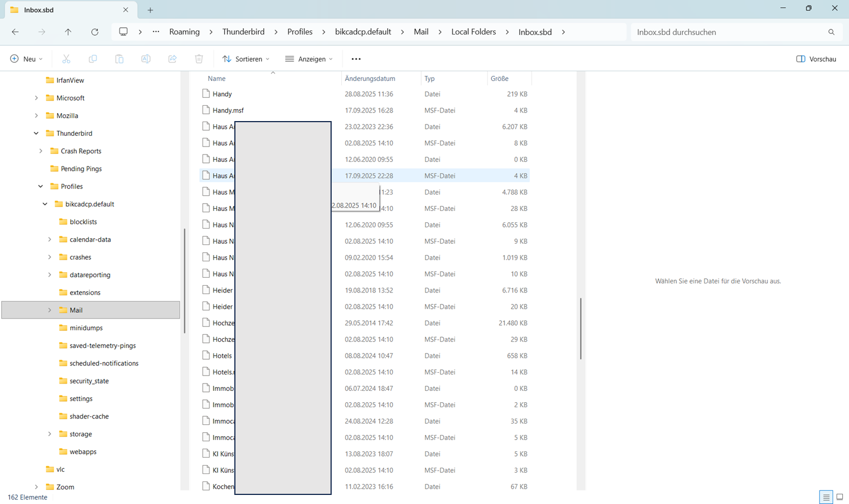Viewport: 849px width, 504px height.
Task: Click the Copy icon in toolbar
Action: coord(93,59)
